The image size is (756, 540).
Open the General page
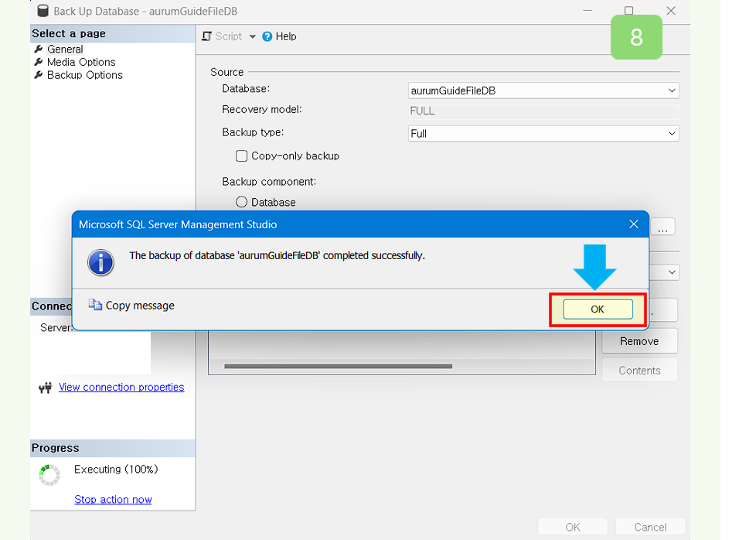pyautogui.click(x=65, y=50)
